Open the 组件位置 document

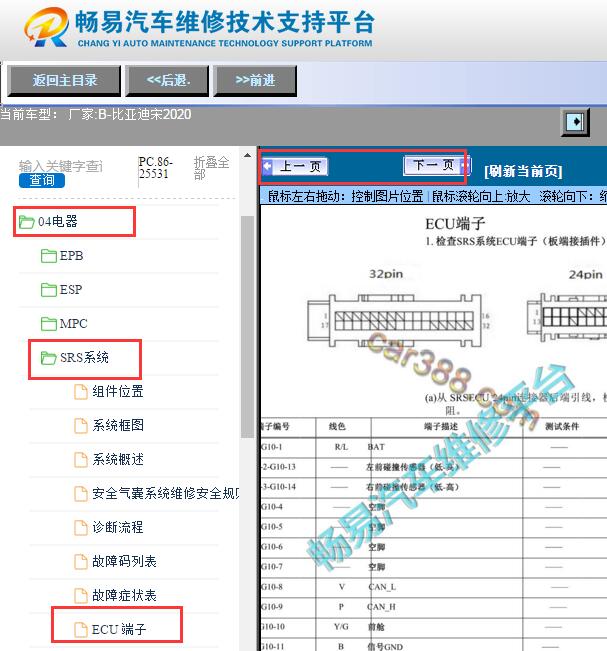click(x=118, y=392)
